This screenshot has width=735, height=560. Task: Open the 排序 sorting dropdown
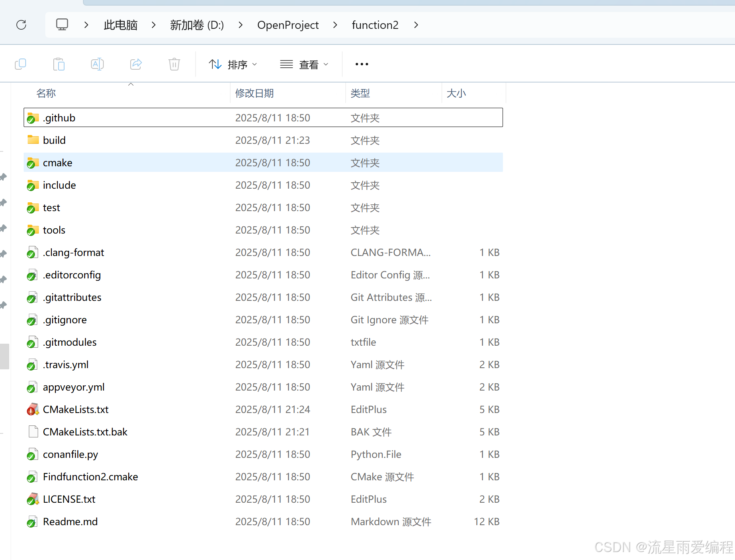[x=234, y=64]
